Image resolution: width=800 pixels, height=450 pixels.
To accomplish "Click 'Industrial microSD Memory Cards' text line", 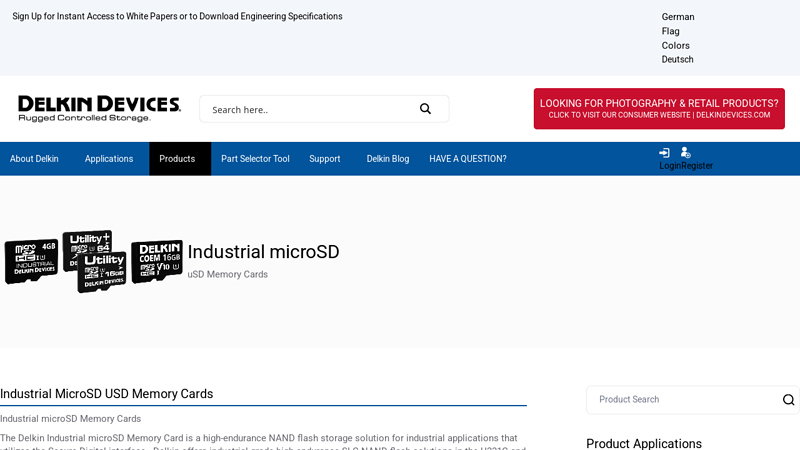I will pos(70,419).
